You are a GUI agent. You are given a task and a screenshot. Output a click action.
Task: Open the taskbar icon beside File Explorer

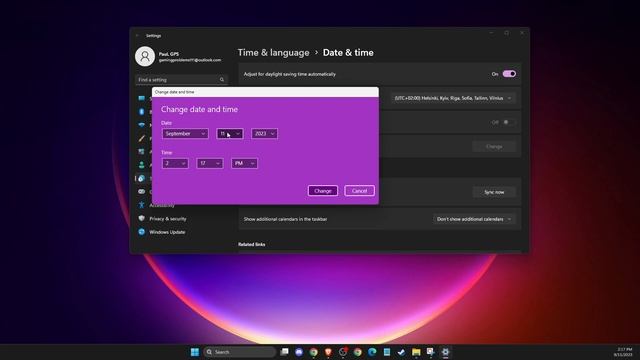coord(431,352)
